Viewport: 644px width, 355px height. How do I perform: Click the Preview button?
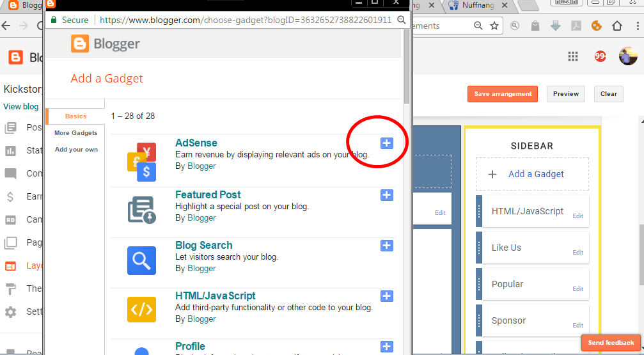(565, 93)
